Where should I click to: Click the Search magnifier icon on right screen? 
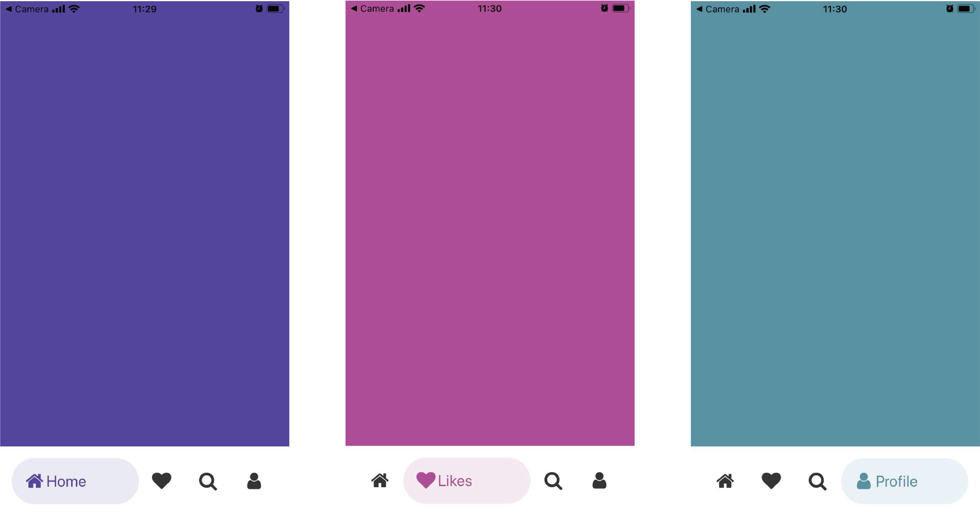[816, 481]
